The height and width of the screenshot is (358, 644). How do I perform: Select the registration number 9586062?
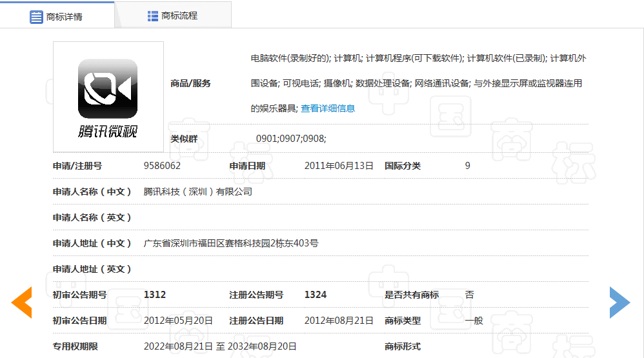[162, 166]
